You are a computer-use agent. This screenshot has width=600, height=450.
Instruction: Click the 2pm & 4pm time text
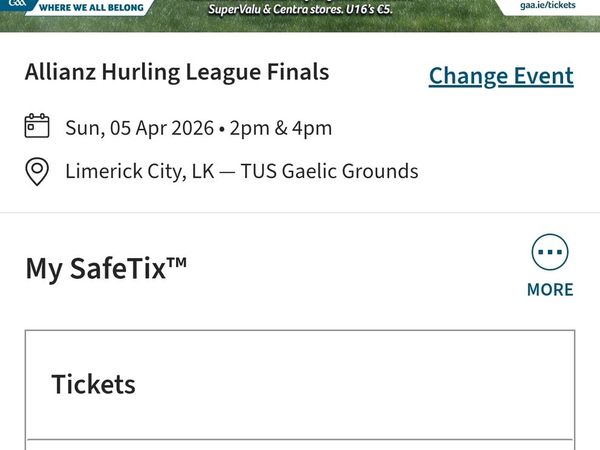pos(281,128)
